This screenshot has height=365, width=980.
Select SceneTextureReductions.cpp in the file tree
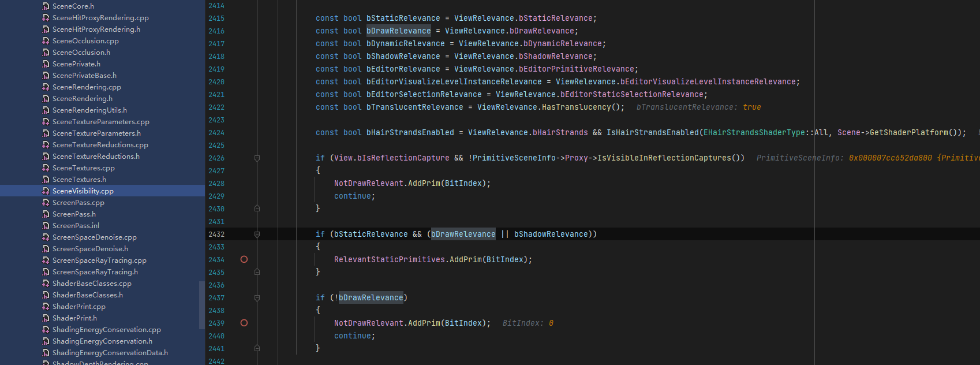coord(100,145)
